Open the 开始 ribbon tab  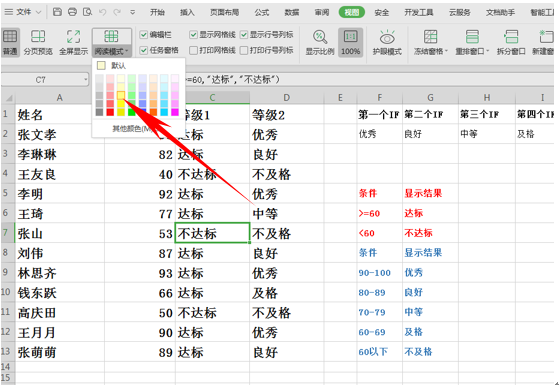click(x=157, y=12)
